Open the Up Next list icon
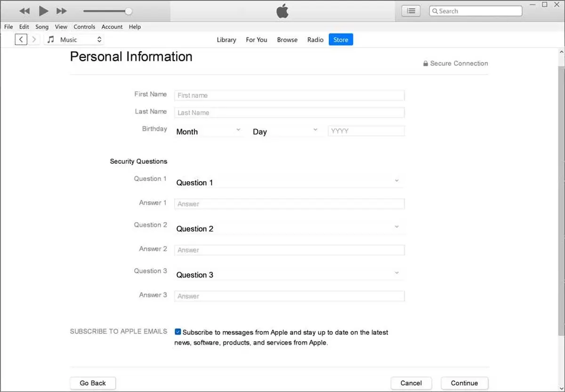This screenshot has height=392, width=565. (x=411, y=11)
